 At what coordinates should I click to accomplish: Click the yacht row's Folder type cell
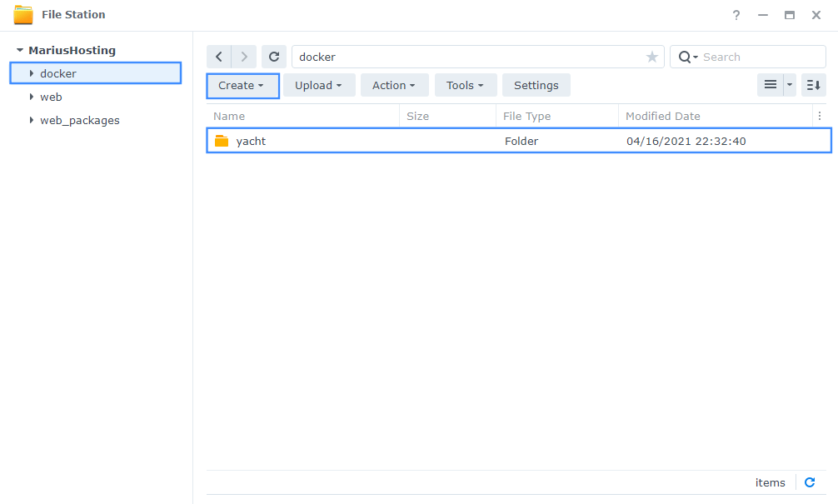point(521,141)
